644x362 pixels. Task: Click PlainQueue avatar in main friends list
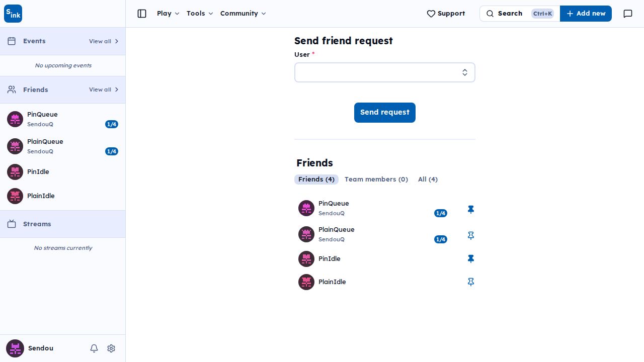click(306, 234)
